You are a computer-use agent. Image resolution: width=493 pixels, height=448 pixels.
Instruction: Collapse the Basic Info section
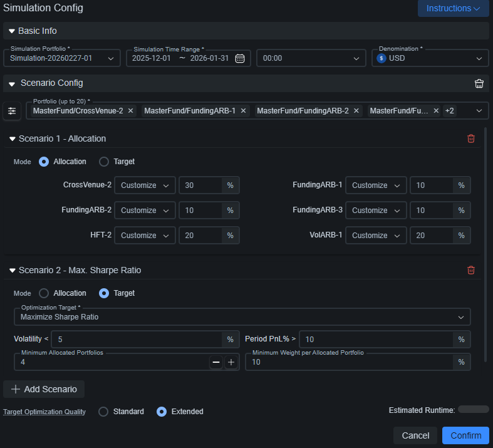click(12, 31)
